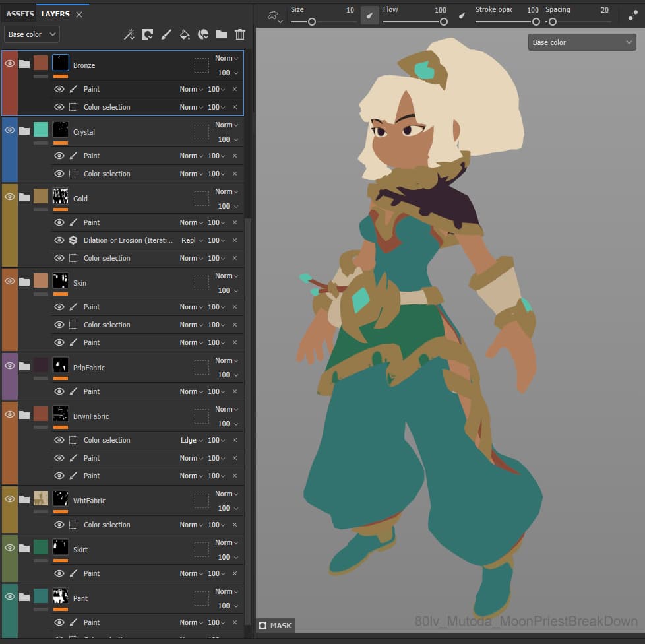Click the MASK indicator in the viewport

[275, 626]
